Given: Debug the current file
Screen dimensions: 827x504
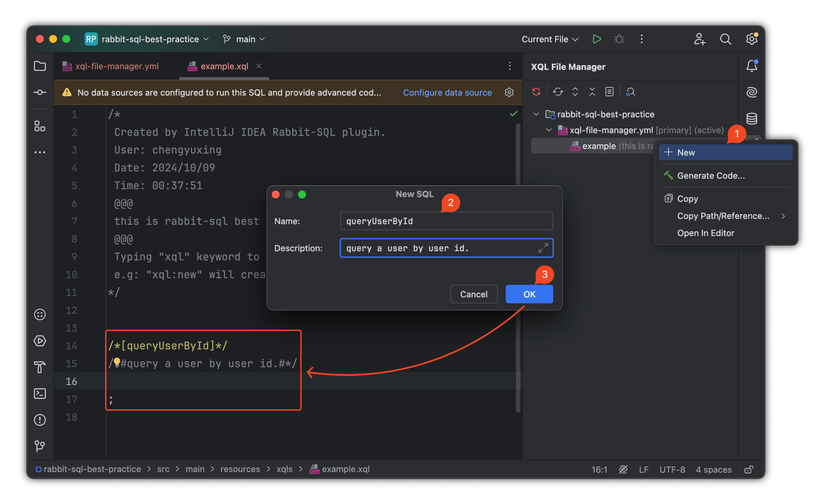Looking at the screenshot, I should 619,39.
